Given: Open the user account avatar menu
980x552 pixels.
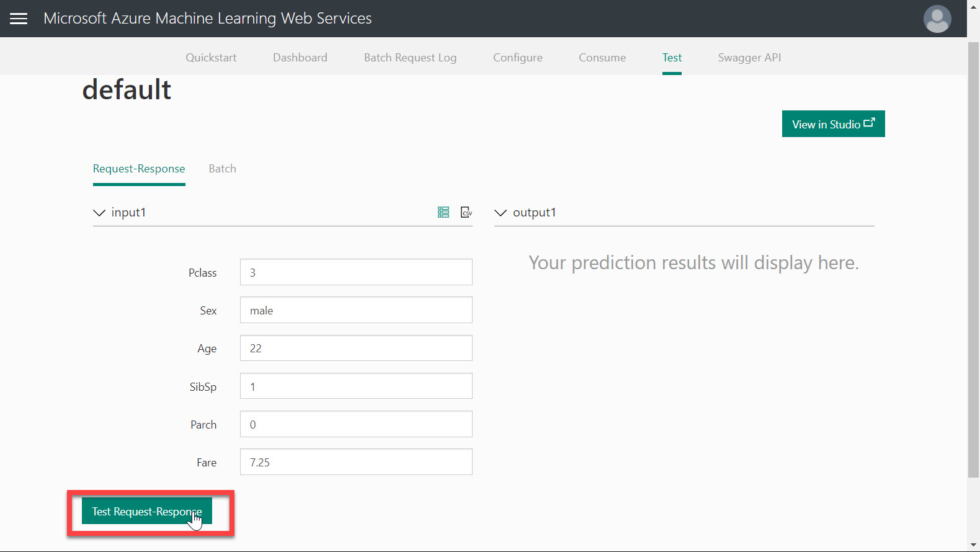Looking at the screenshot, I should (937, 19).
